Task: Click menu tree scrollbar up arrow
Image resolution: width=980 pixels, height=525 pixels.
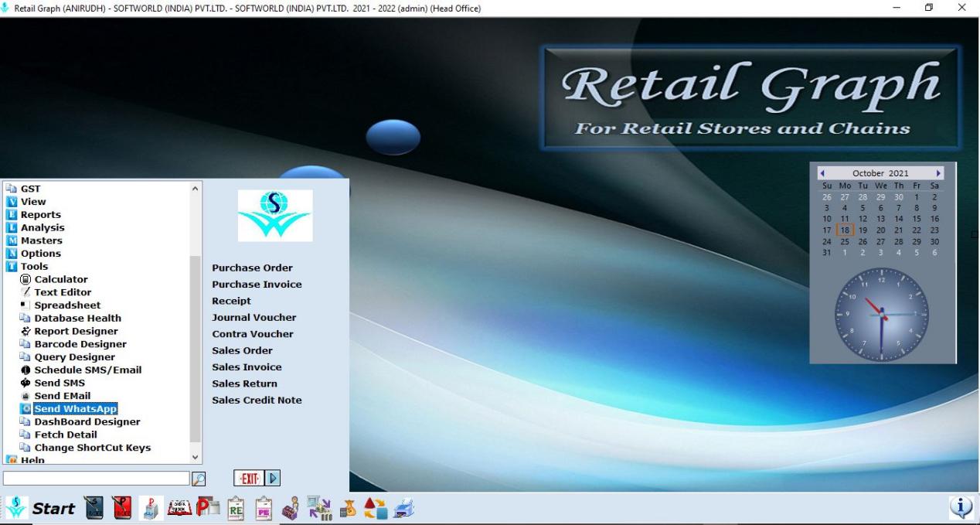Action: tap(195, 188)
